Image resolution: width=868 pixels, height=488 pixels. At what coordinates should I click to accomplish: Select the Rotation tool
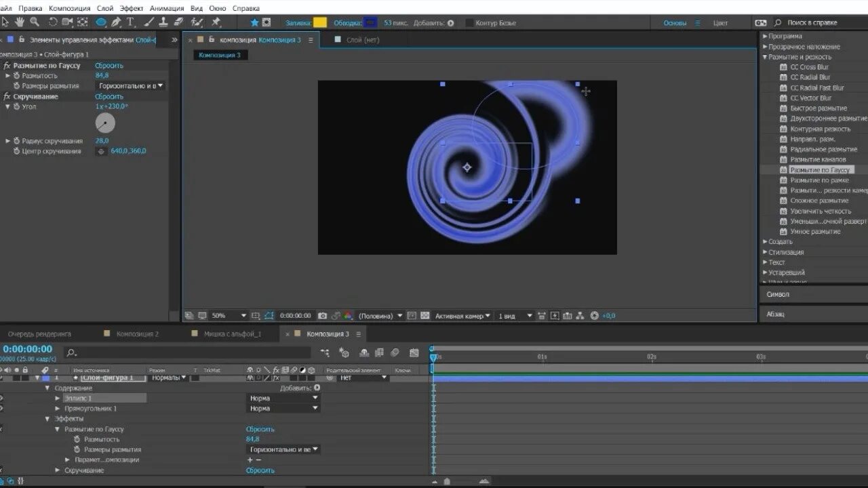(x=53, y=22)
